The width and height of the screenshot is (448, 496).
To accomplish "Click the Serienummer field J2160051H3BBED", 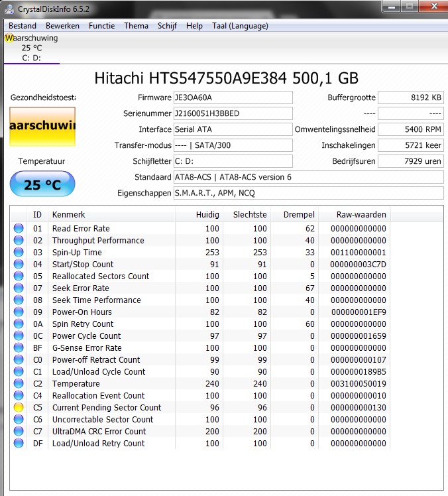I will pos(233,113).
